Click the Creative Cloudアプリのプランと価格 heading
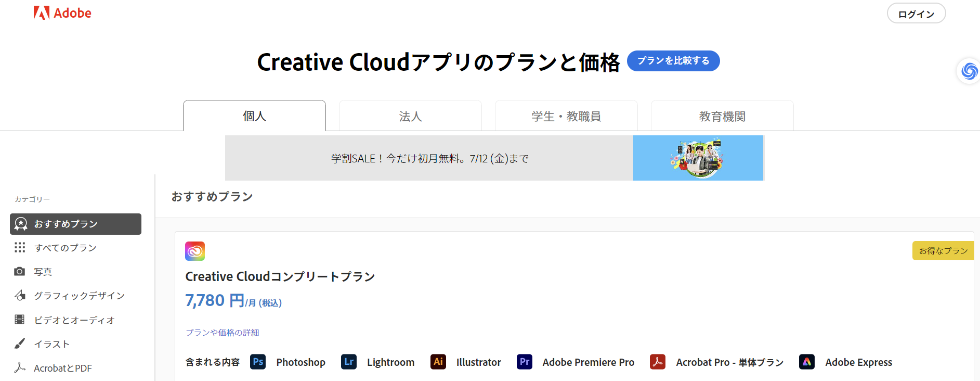This screenshot has height=381, width=980. [x=438, y=62]
